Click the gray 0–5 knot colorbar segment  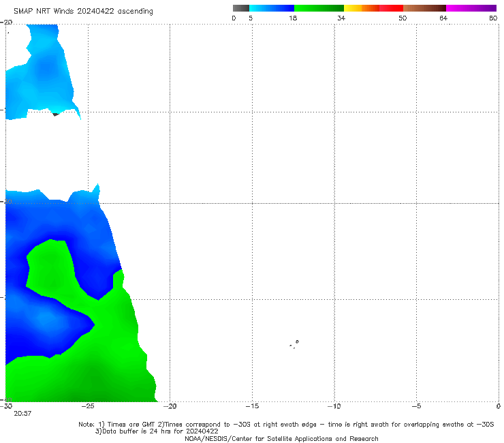coord(240,8)
